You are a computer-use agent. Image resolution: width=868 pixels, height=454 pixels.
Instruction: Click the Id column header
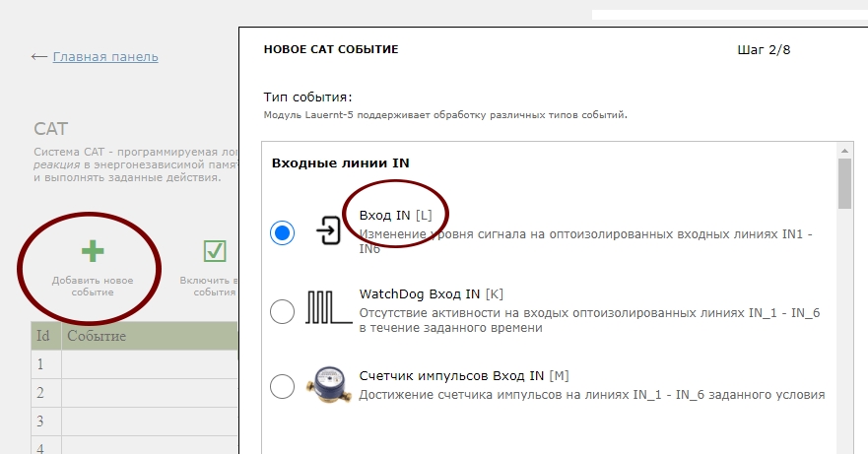point(44,336)
